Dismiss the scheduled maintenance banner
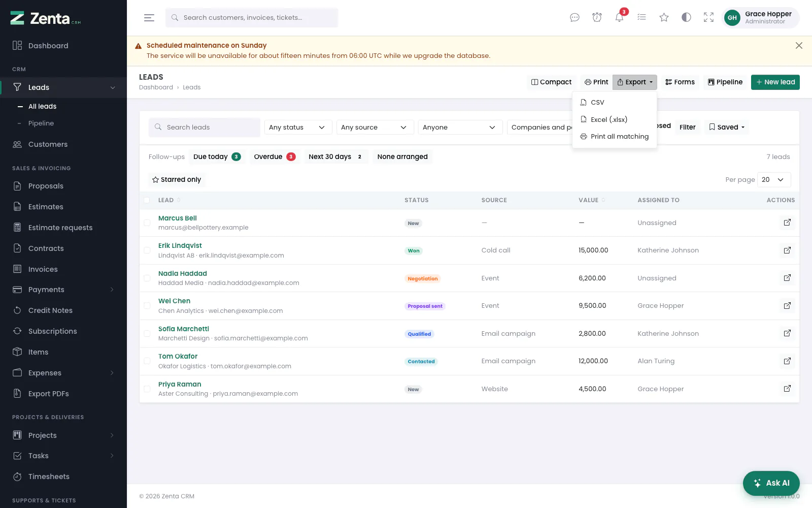 click(799, 46)
